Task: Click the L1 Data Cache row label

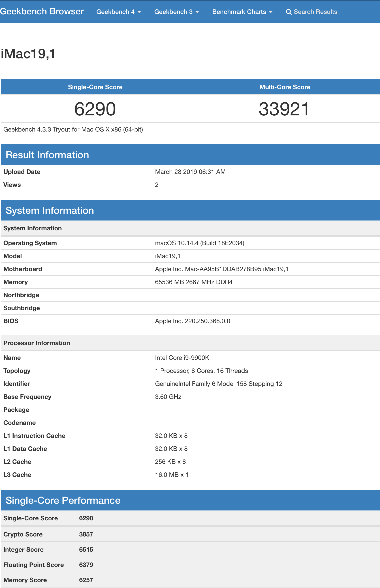Action: pyautogui.click(x=25, y=449)
